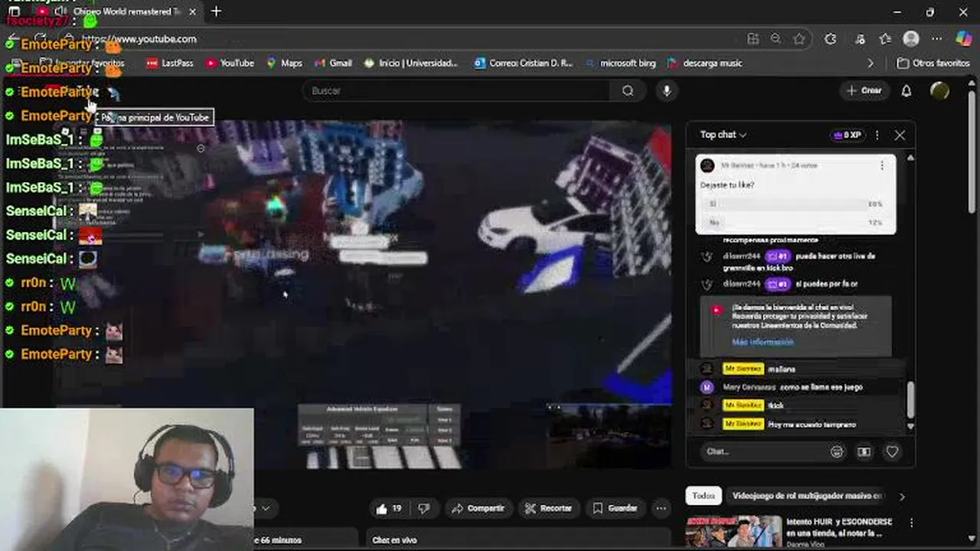Open Edge browser profile avatar
980x551 pixels.
pyautogui.click(x=911, y=39)
